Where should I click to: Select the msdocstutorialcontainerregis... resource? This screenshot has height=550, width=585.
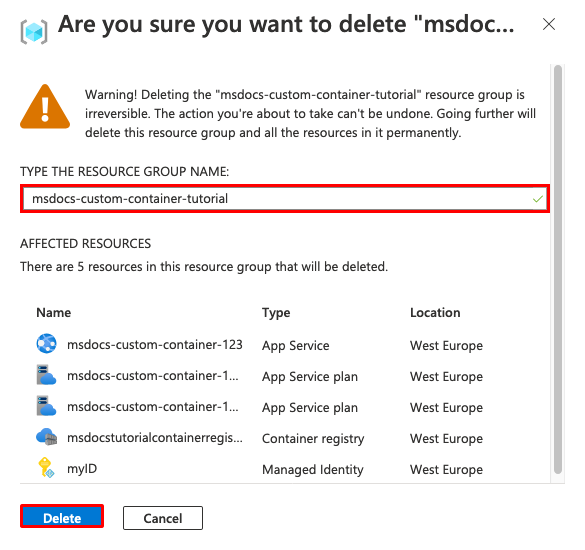(x=155, y=438)
